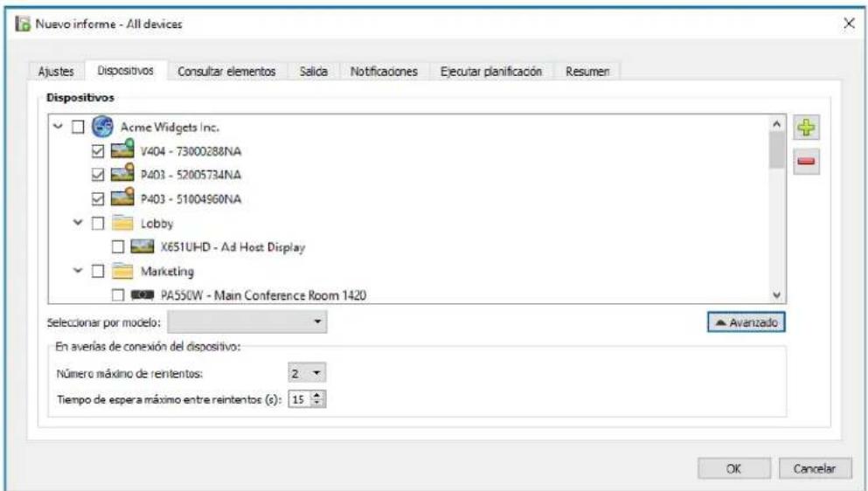Click the red minus remove device icon
Image resolution: width=868 pixels, height=491 pixels.
click(x=806, y=162)
